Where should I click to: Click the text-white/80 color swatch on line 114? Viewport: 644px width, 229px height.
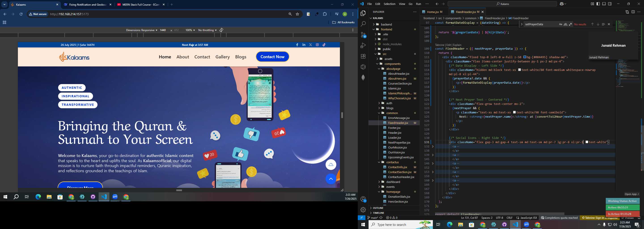pyautogui.click(x=520, y=70)
